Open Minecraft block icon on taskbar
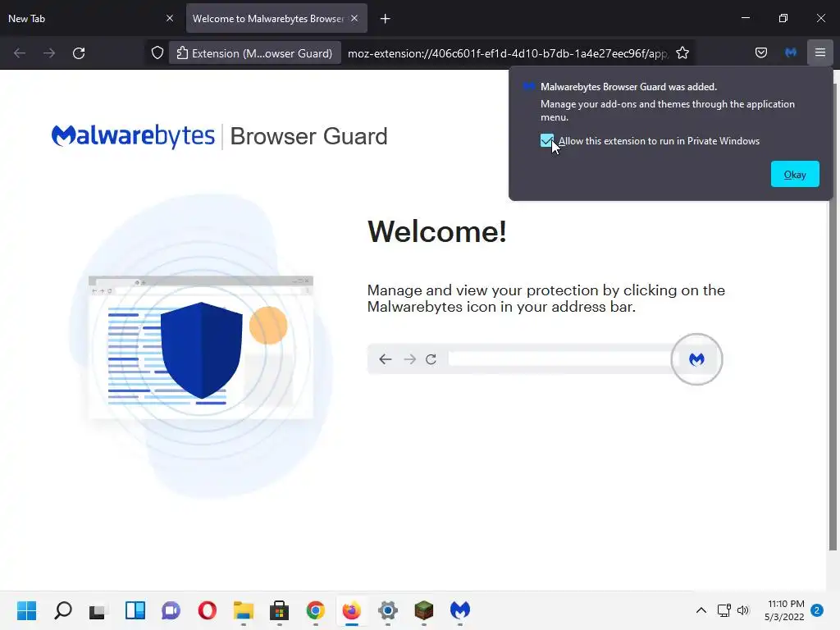The image size is (840, 630). click(424, 610)
